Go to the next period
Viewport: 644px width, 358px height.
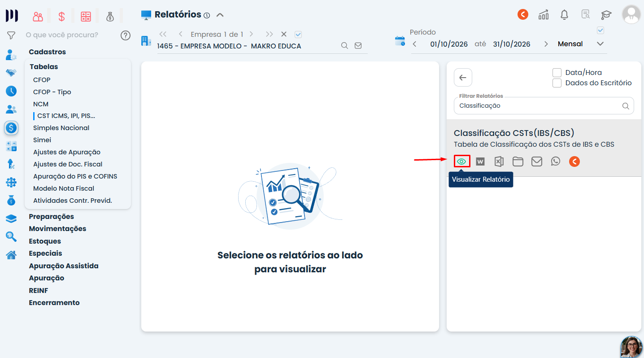pos(546,44)
